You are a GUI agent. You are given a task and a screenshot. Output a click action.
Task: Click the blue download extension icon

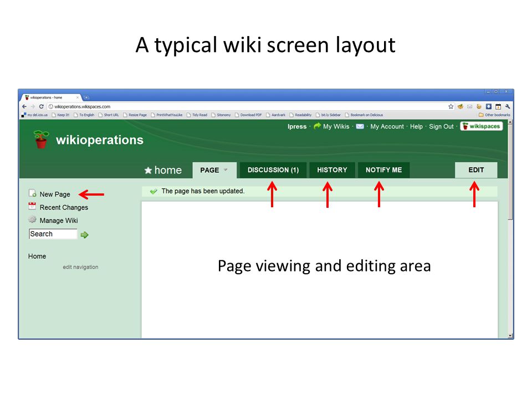(489, 106)
